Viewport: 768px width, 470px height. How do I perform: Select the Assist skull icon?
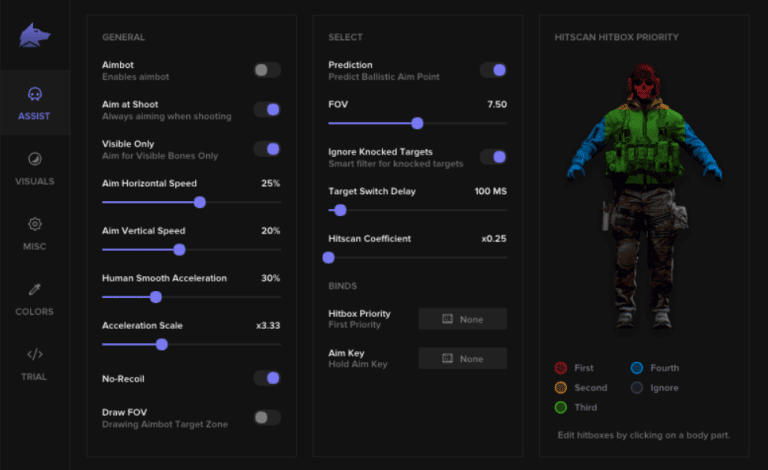click(34, 95)
